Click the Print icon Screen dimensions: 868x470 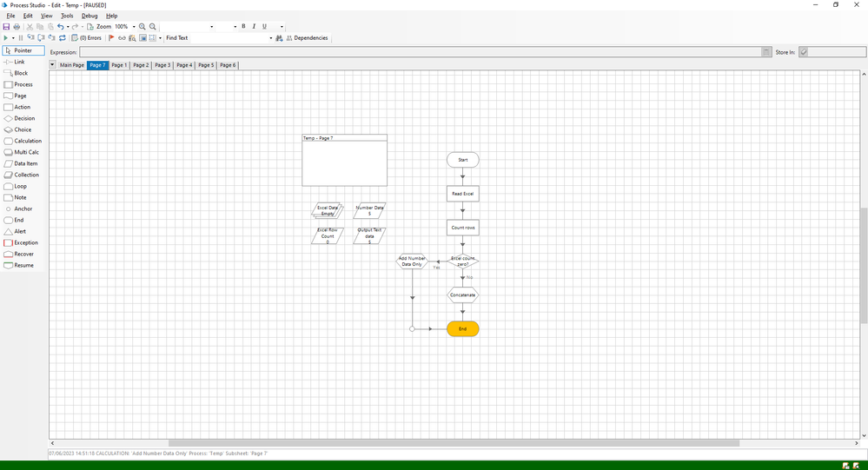pos(17,27)
